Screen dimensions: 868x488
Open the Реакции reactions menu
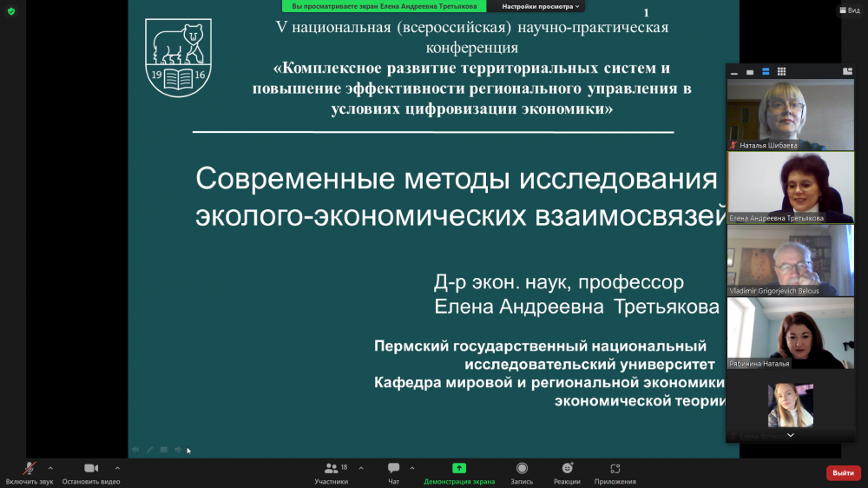click(567, 472)
